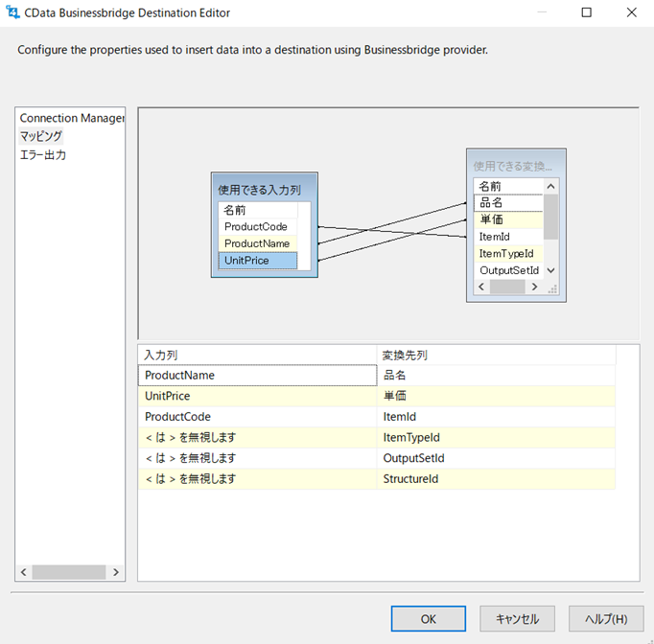This screenshot has height=644, width=654.
Task: Click right arrow of sidebar scrollbar
Action: (x=116, y=572)
